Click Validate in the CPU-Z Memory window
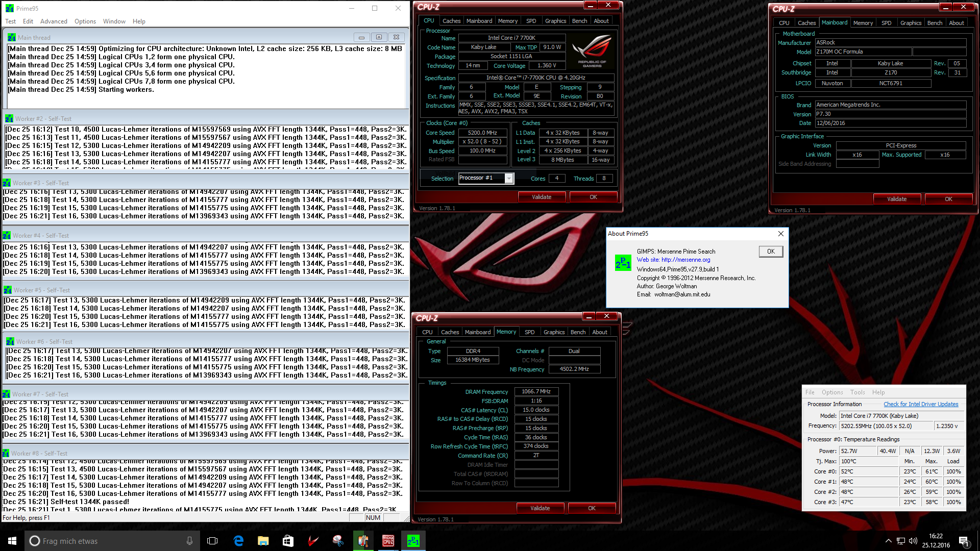Image resolution: width=980 pixels, height=551 pixels. (540, 508)
